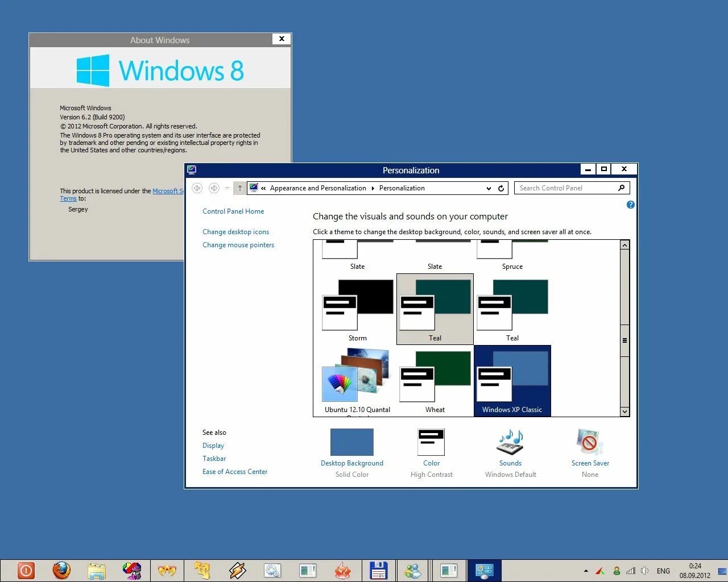Click the Back arrow in Personalization window
728x582 pixels.
point(197,188)
